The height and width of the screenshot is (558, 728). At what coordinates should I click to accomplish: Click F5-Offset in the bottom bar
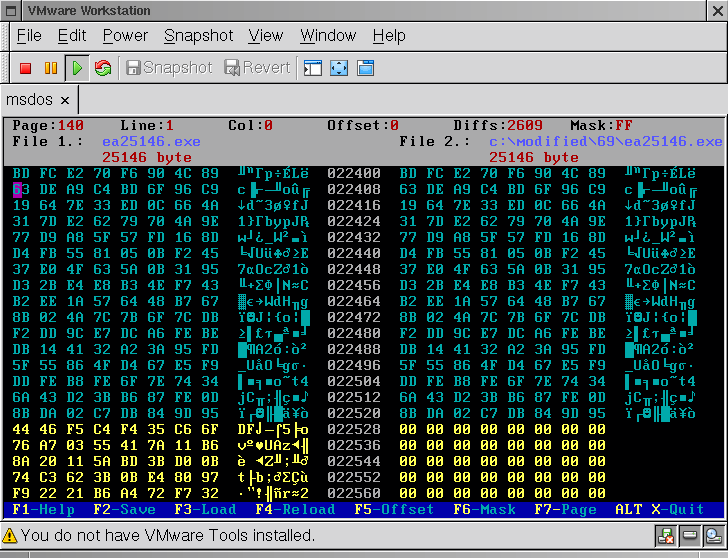394,509
